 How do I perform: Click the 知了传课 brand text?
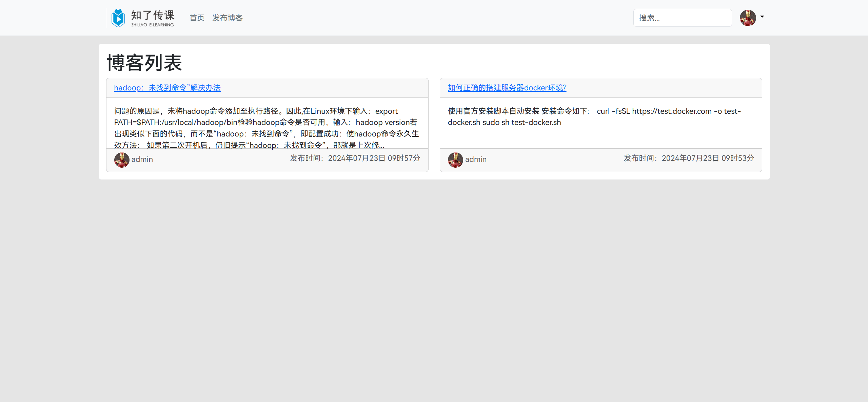pos(153,15)
